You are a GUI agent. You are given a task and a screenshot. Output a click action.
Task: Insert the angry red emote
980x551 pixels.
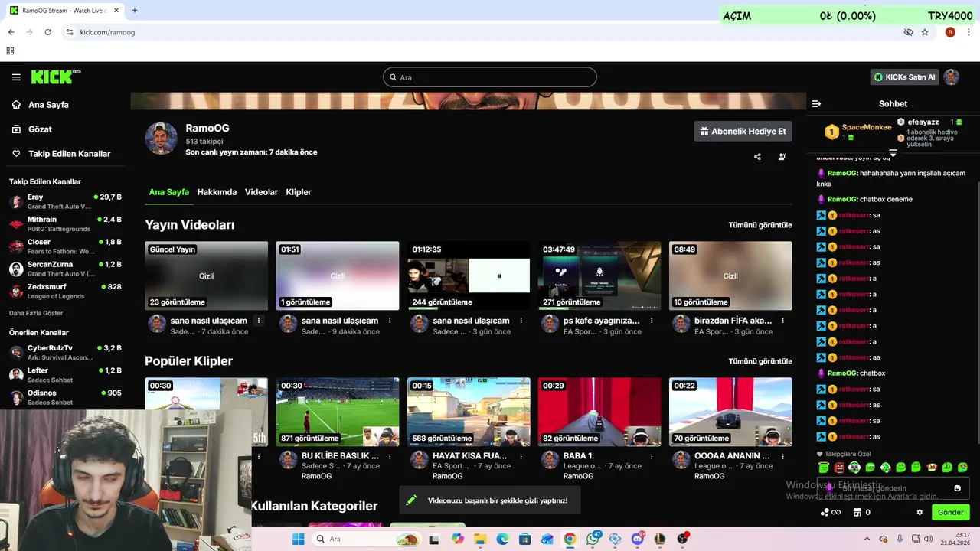coord(839,468)
